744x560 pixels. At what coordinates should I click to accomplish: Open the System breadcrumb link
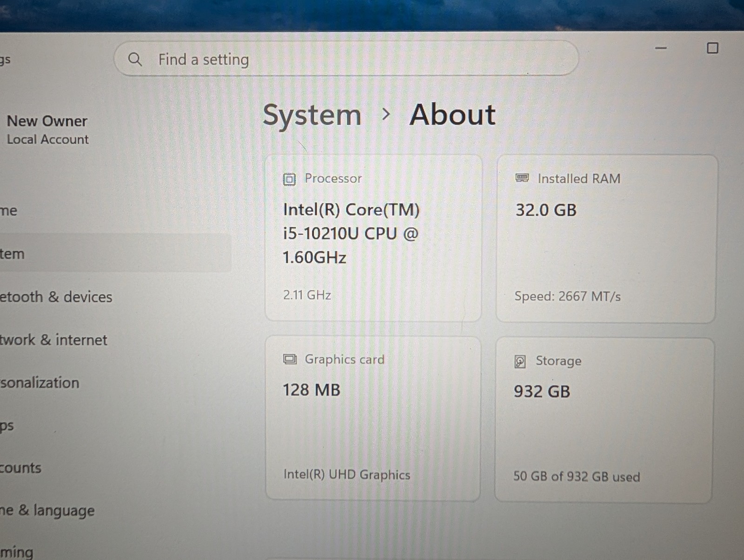[x=312, y=115]
